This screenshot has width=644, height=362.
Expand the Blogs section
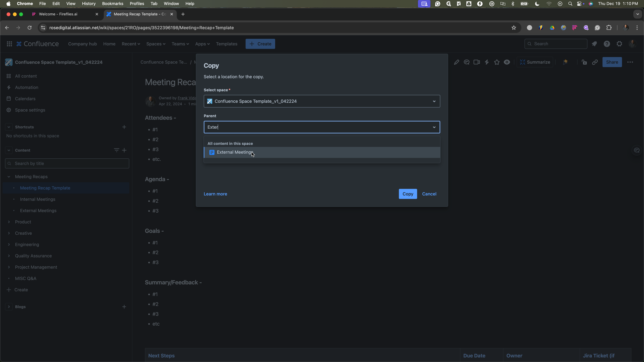[9, 307]
